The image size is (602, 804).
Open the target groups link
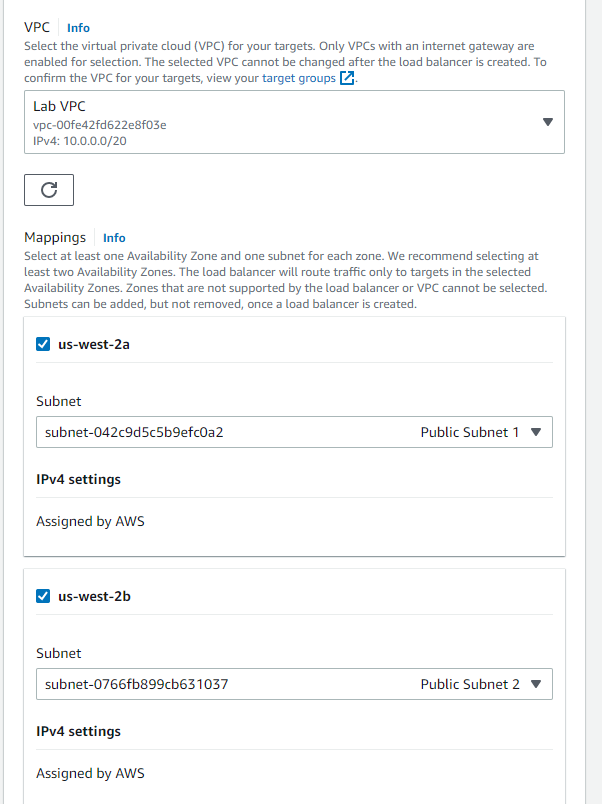(x=299, y=78)
